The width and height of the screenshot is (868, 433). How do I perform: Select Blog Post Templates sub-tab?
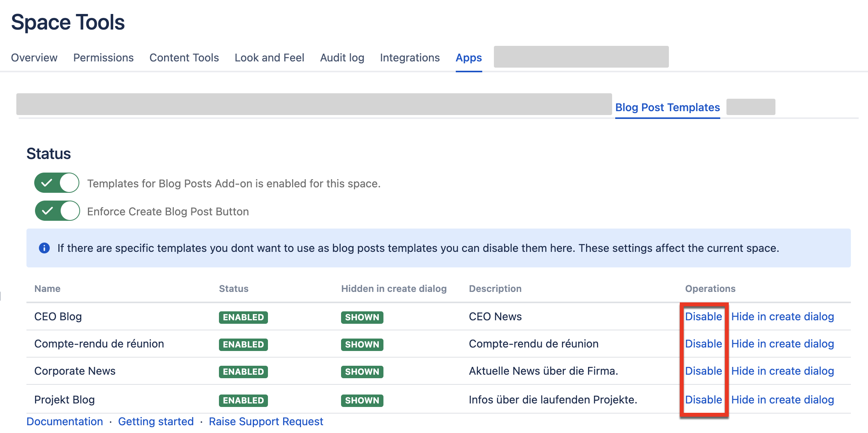[667, 107]
